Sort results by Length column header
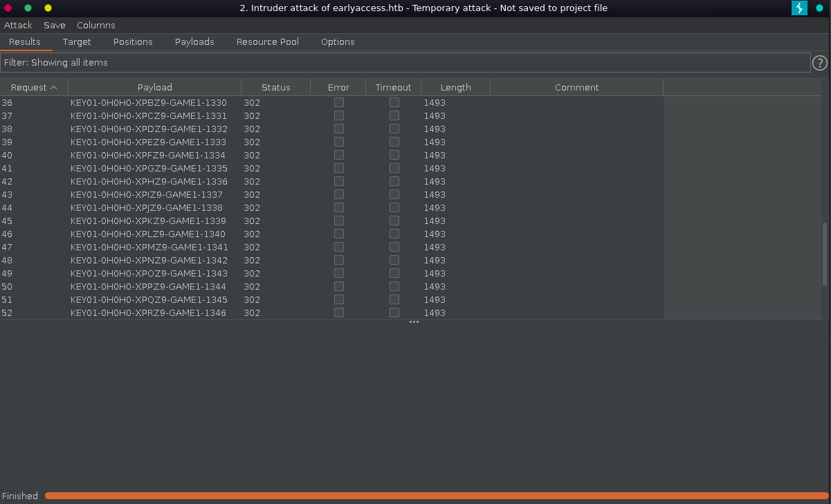 (x=455, y=88)
